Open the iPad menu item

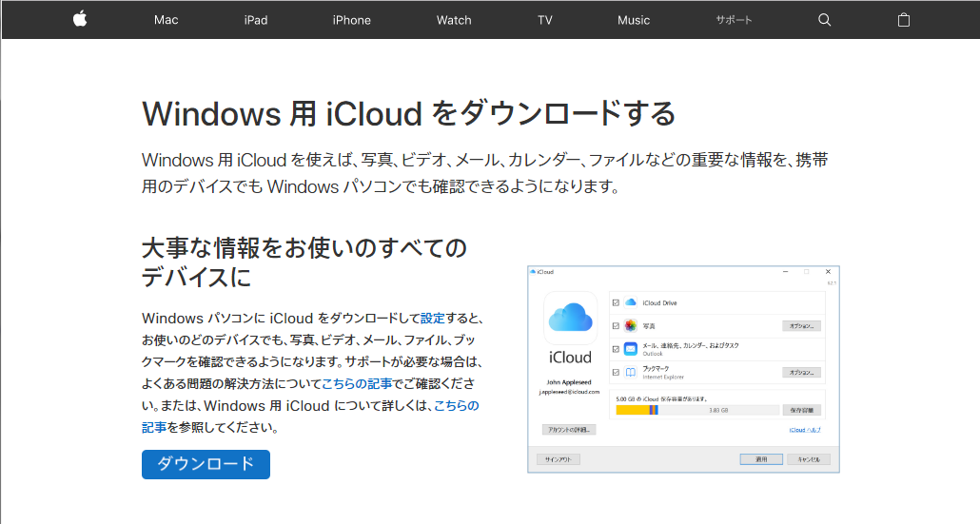coord(256,20)
